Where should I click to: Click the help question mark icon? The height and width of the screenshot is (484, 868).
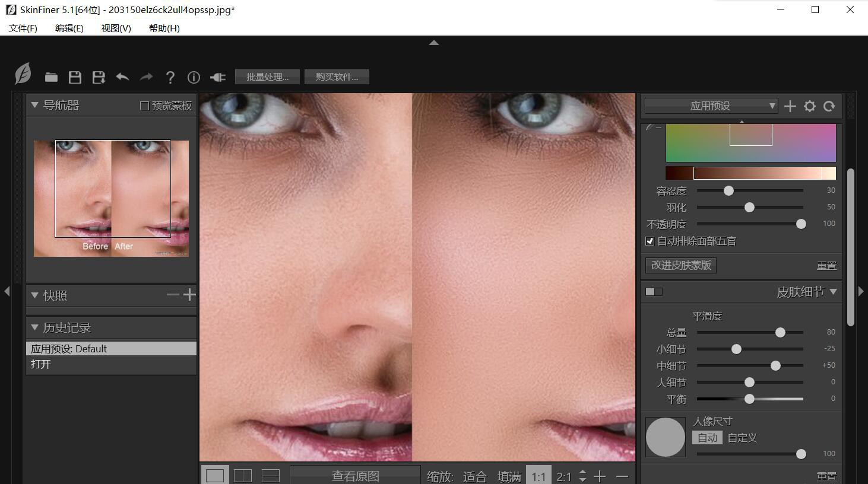coord(170,77)
